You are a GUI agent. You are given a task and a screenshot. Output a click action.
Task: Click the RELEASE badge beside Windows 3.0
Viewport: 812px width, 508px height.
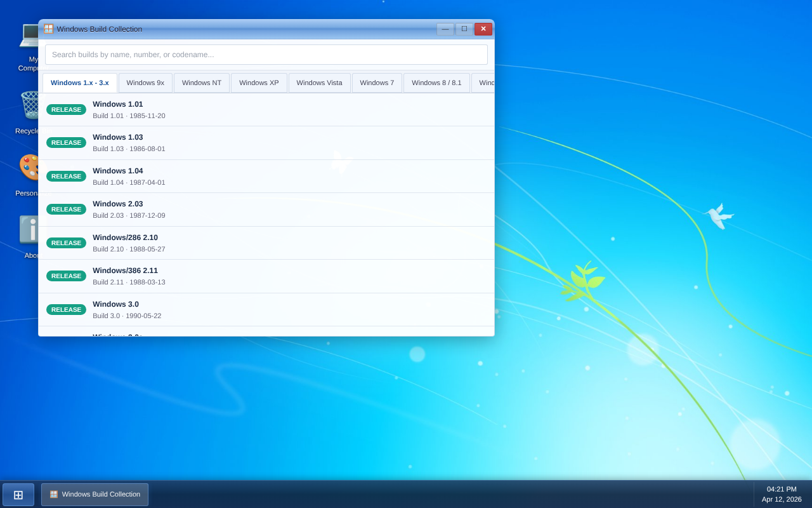pos(66,309)
